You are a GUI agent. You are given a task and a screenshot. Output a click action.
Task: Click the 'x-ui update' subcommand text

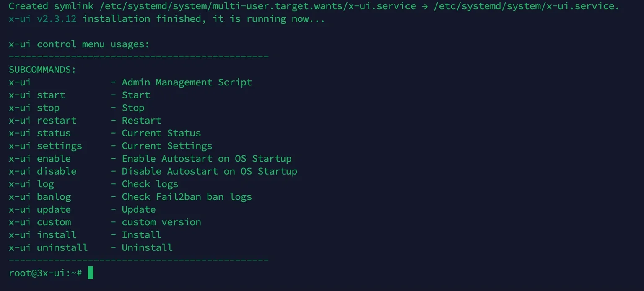coord(39,209)
